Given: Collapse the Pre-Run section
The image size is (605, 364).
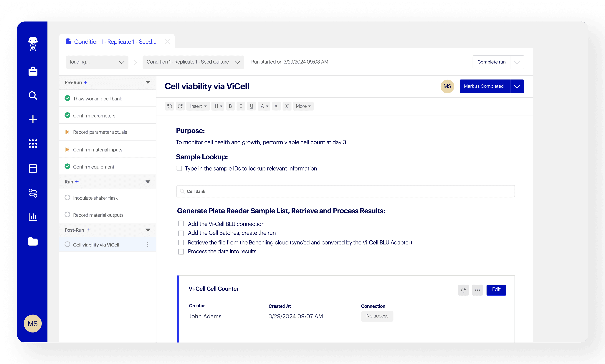Looking at the screenshot, I should pyautogui.click(x=148, y=82).
